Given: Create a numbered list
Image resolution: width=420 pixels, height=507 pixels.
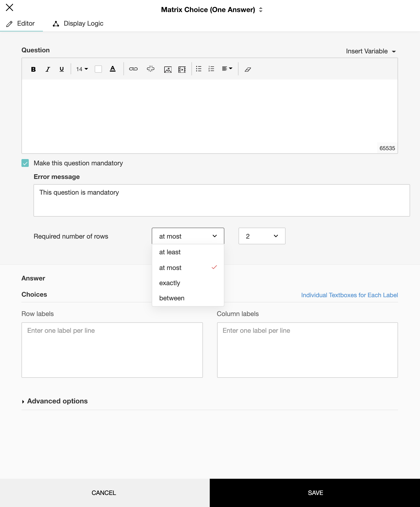Looking at the screenshot, I should [x=211, y=69].
